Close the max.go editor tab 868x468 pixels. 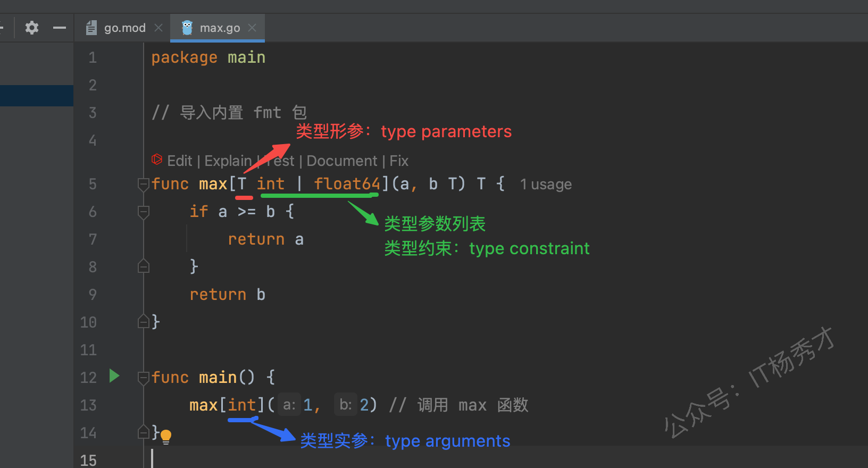[252, 28]
